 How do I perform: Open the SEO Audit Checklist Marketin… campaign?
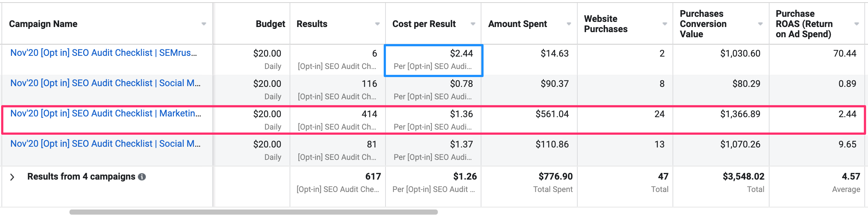coord(106,114)
